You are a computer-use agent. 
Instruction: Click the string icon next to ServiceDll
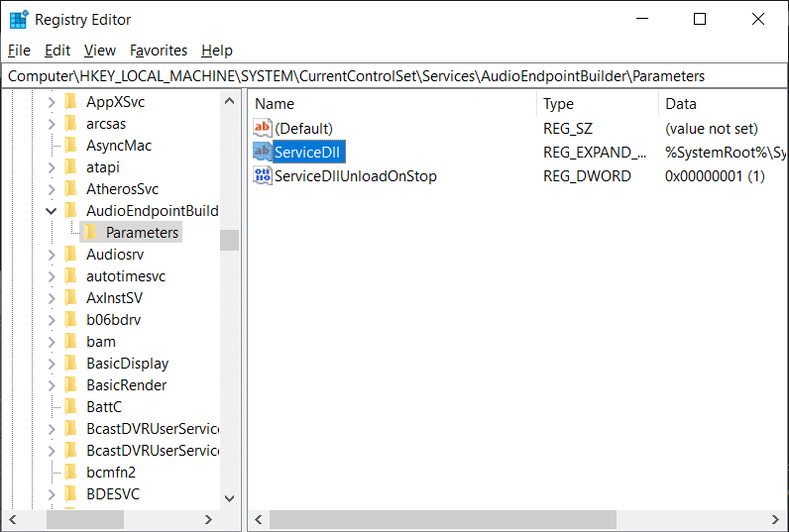point(262,152)
